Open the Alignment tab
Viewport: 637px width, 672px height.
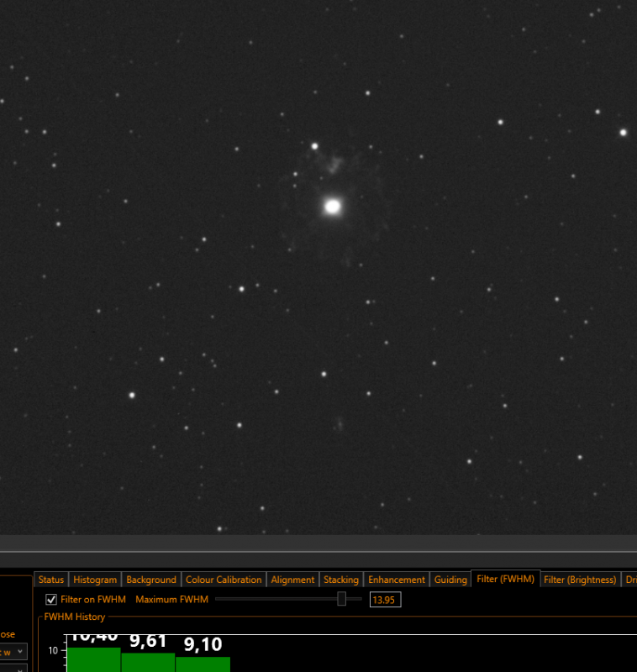(x=292, y=580)
